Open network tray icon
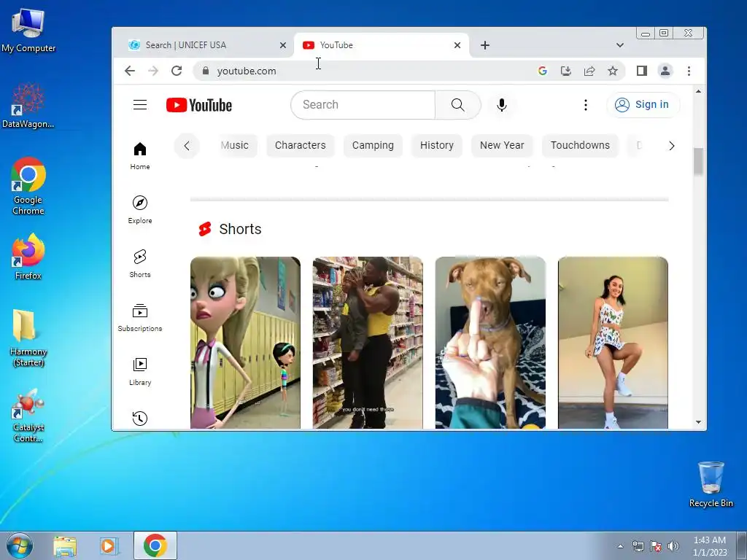The width and height of the screenshot is (747, 560). 638,546
